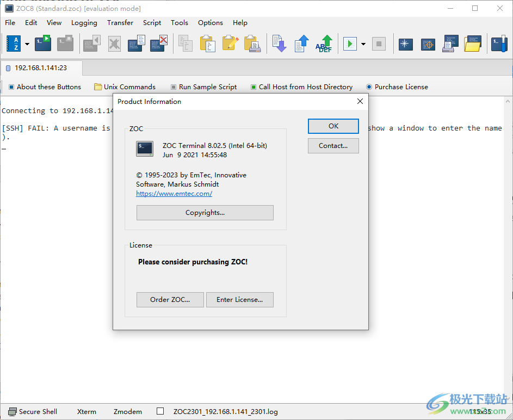The width and height of the screenshot is (513, 420).
Task: Click the pages with red X icon
Action: (x=159, y=44)
